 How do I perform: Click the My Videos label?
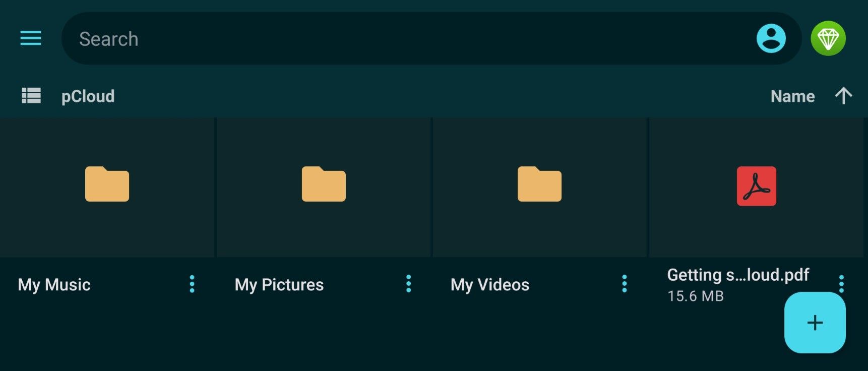coord(490,285)
